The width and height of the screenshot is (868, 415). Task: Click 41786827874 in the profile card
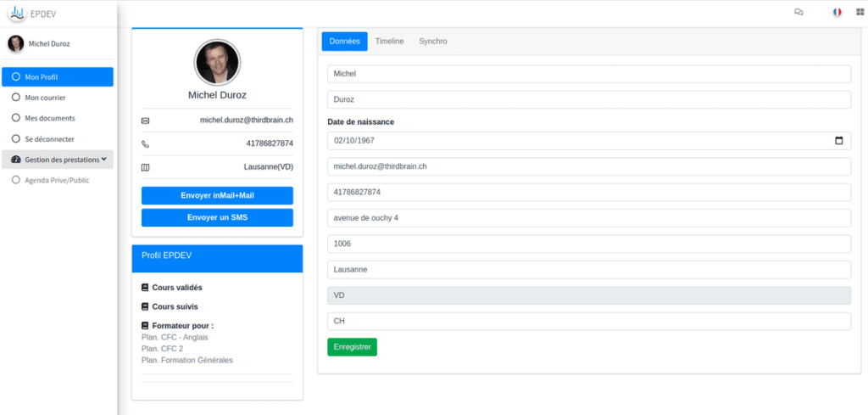[270, 143]
